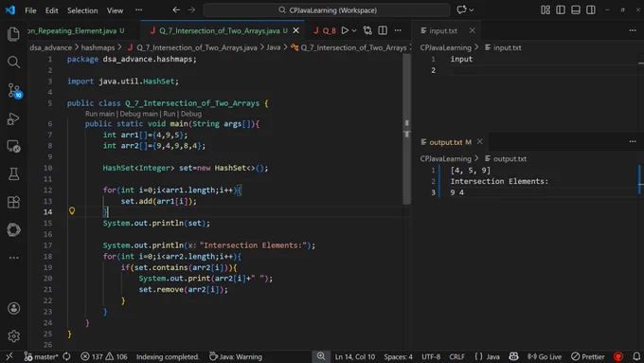Click the lightbulb code action on line 14
644x363 pixels.
[x=72, y=211]
